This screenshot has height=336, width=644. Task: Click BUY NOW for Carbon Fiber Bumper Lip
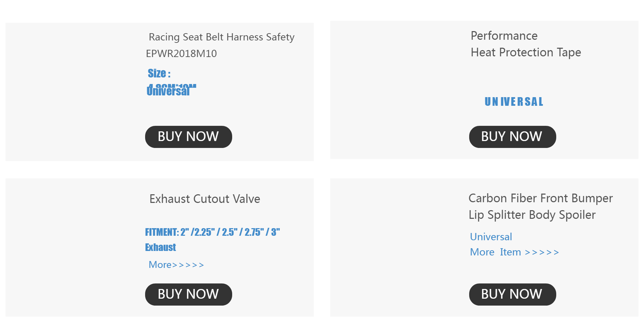512,295
